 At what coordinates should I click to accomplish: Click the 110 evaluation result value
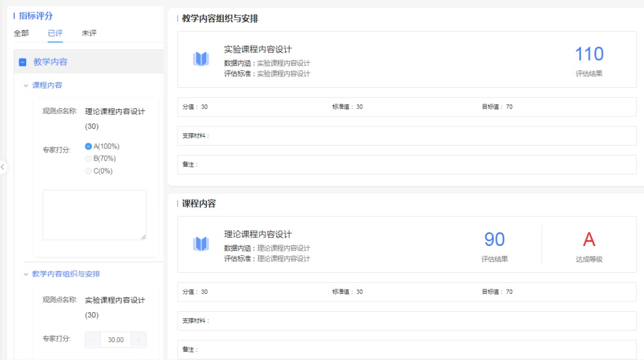589,54
